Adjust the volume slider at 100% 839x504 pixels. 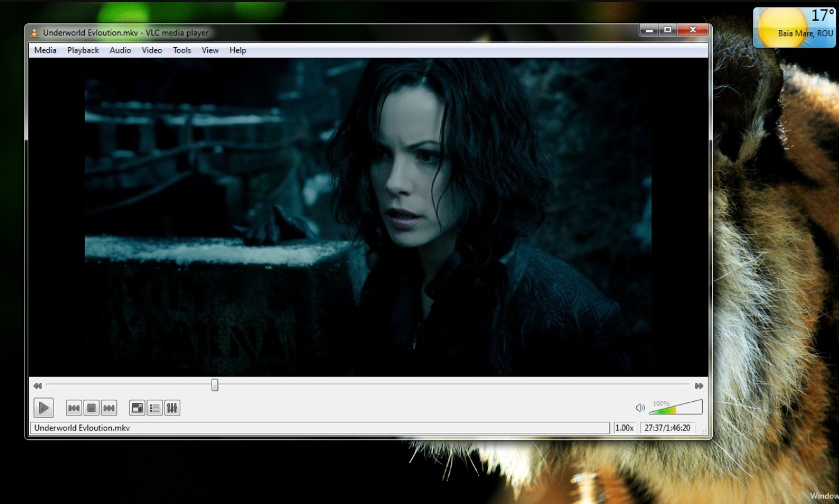point(676,407)
